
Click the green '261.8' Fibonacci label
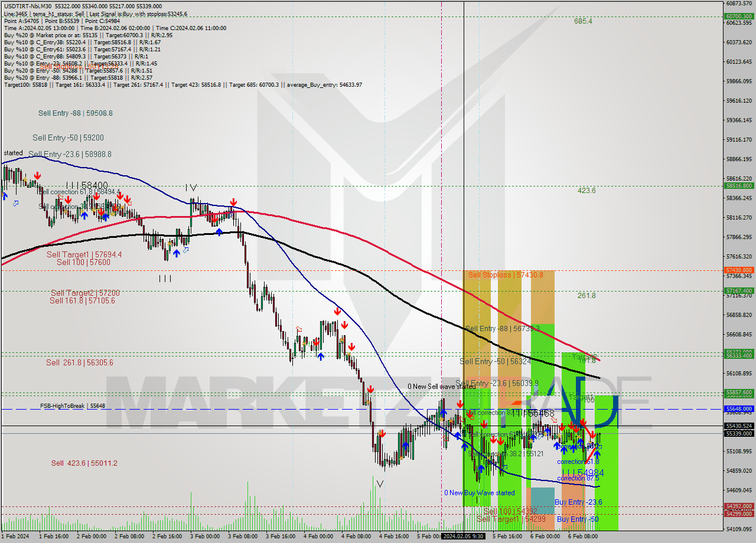coord(586,296)
